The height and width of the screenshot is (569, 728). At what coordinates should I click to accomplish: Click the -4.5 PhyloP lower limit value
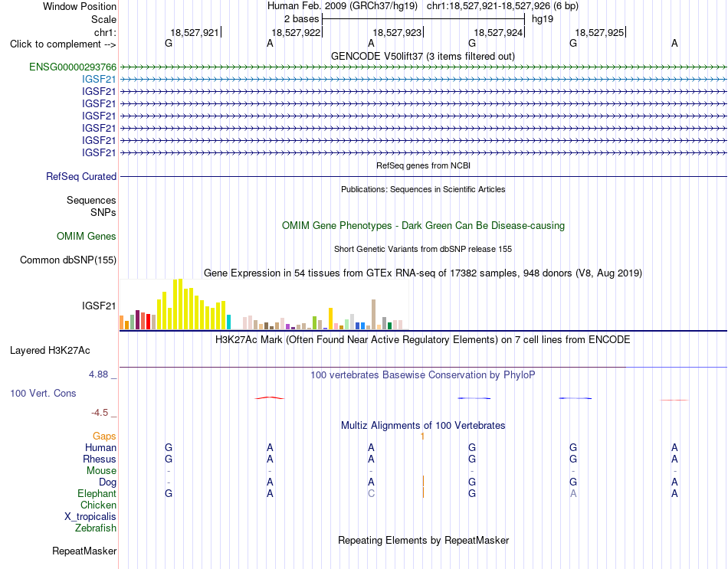100,413
